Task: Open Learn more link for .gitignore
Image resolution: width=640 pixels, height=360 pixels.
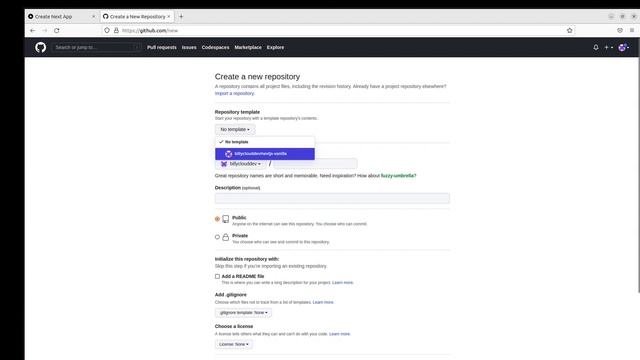Action: pos(323,302)
